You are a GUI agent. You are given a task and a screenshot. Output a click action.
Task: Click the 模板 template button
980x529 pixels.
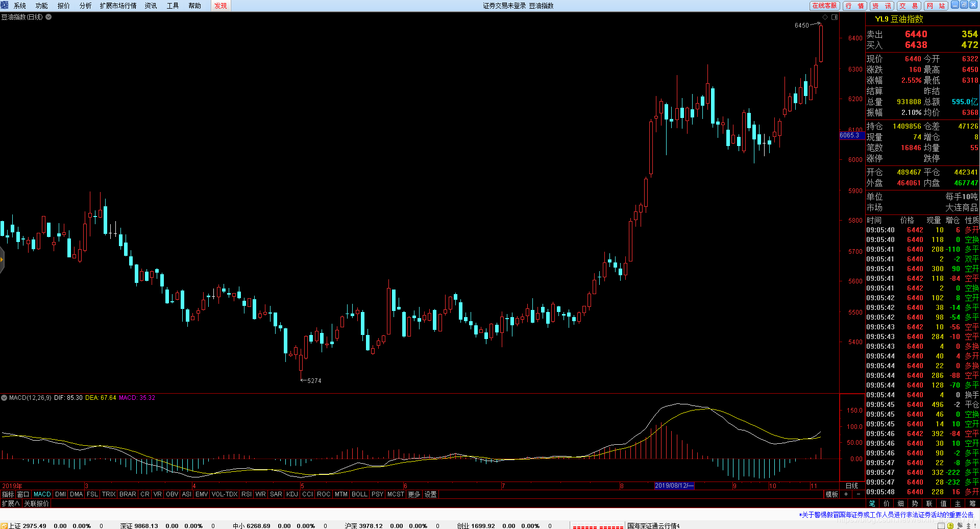[832, 494]
